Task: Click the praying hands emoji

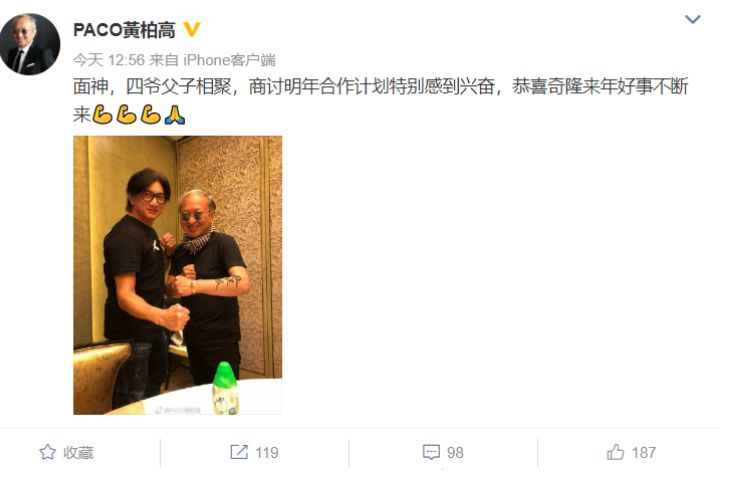Action: (175, 115)
